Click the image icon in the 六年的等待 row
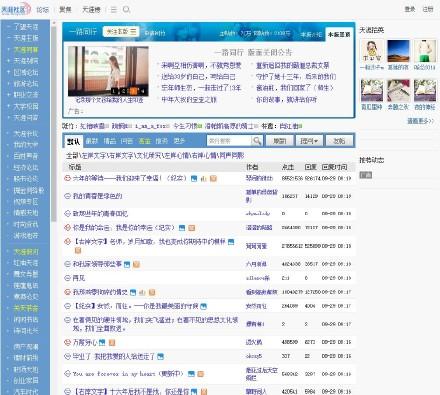Screen dimensions: 440x395 tap(194, 179)
